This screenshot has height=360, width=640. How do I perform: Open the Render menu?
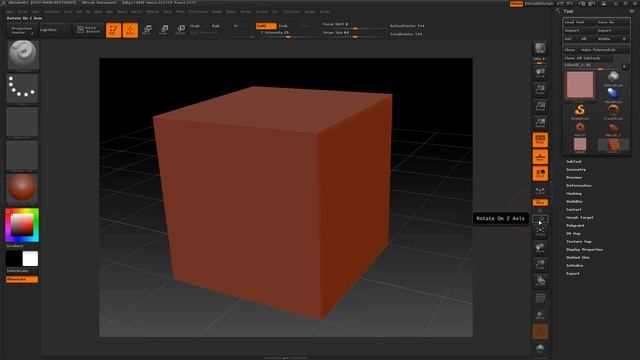(x=217, y=12)
